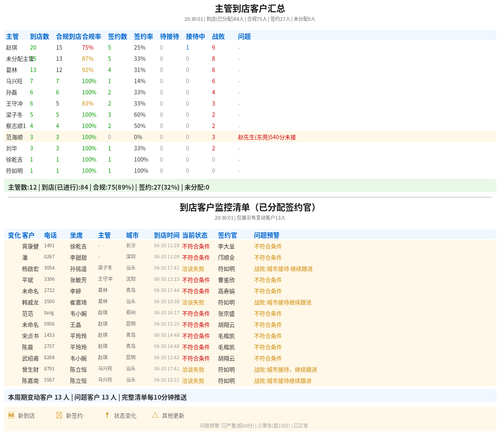Click the 25% sign rate cell

click(x=140, y=48)
